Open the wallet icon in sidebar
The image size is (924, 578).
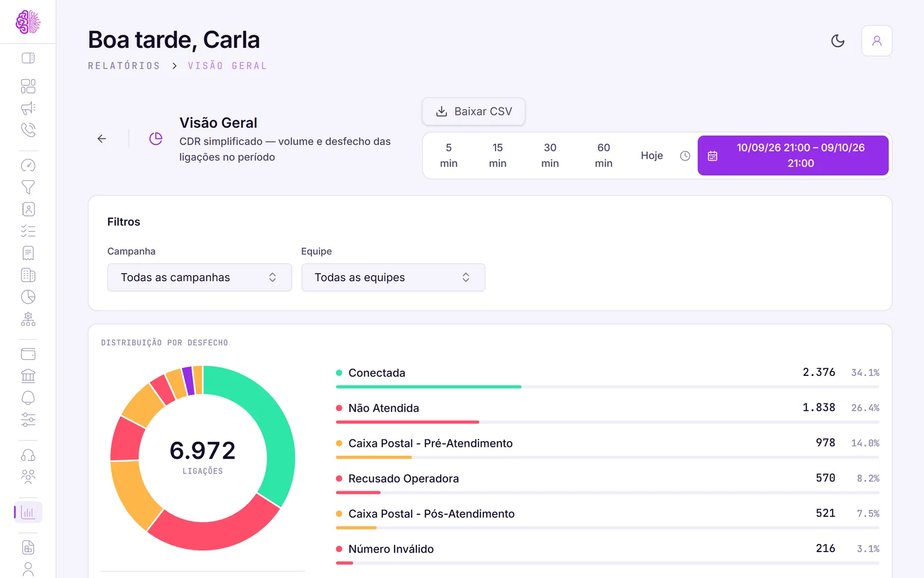[x=28, y=354]
